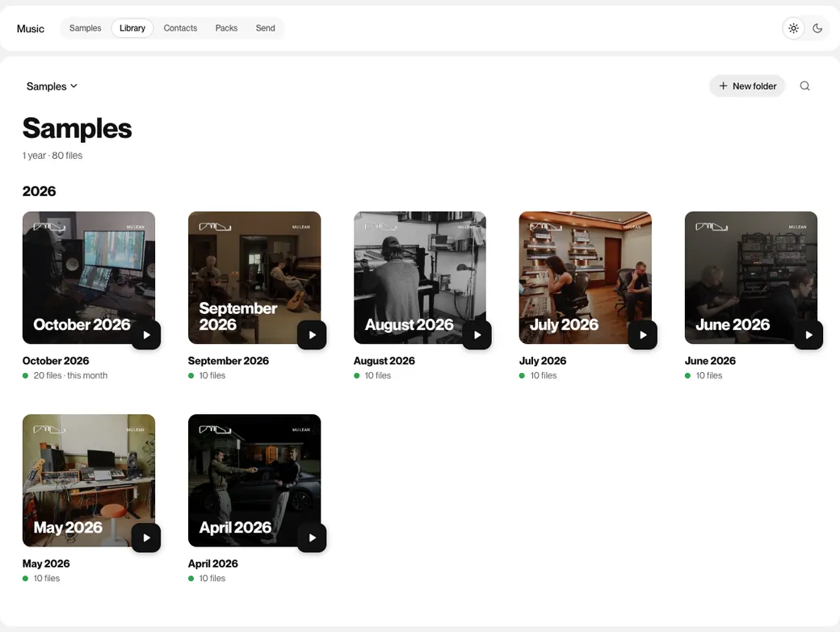Open the April 2026 cover thumbnail
Viewport: 840px width, 632px height.
(x=254, y=480)
